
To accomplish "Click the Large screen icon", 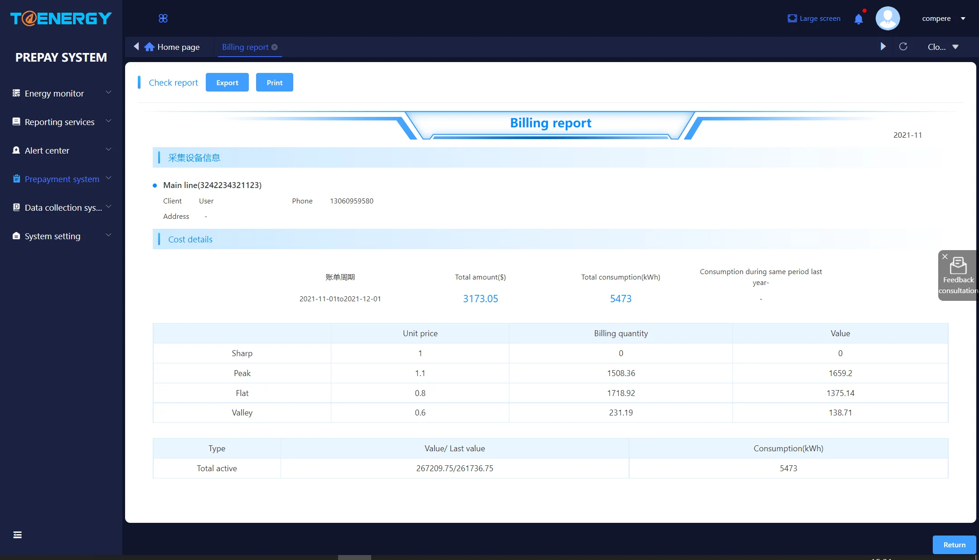I will coord(792,19).
